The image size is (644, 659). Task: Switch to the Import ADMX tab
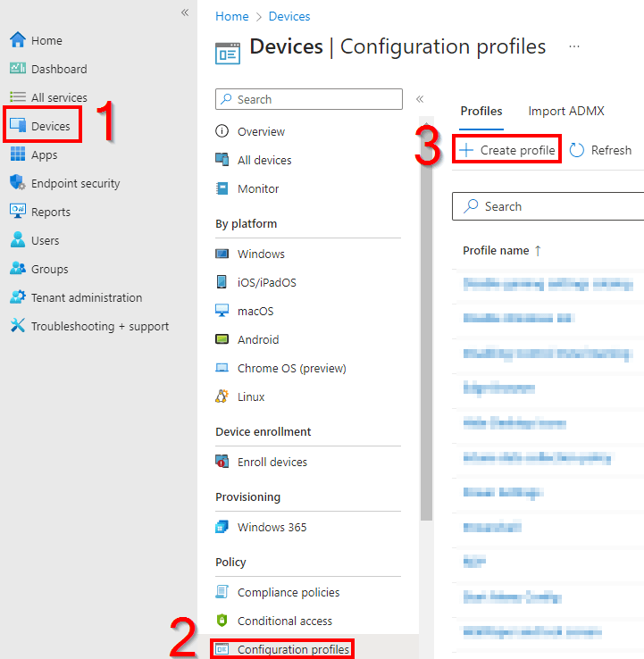pos(565,111)
